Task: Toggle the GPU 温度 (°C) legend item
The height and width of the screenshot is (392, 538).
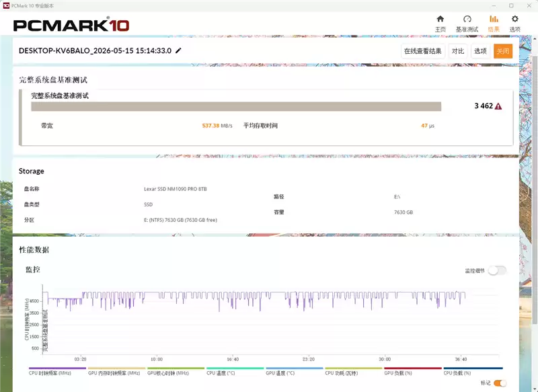Action: [x=280, y=373]
